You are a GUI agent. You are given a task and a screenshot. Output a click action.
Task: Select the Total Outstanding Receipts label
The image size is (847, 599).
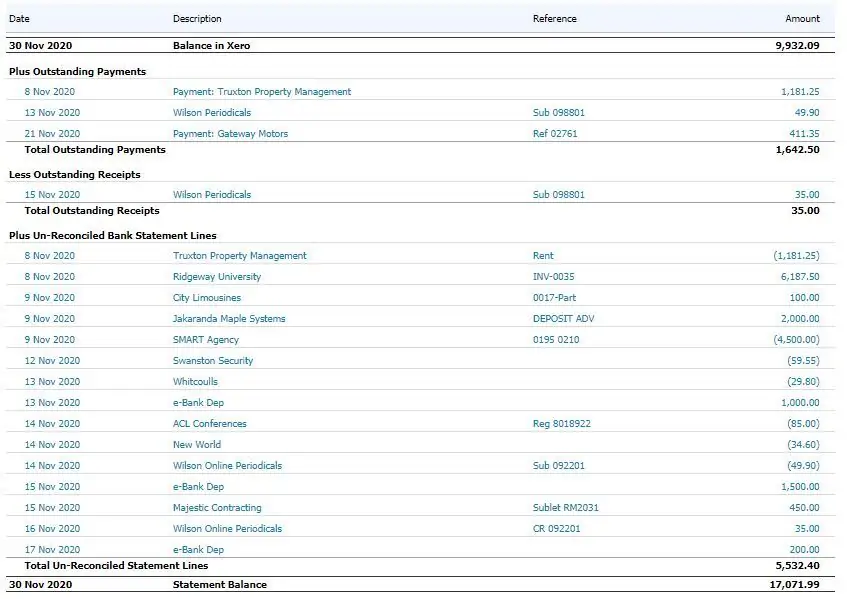(92, 211)
